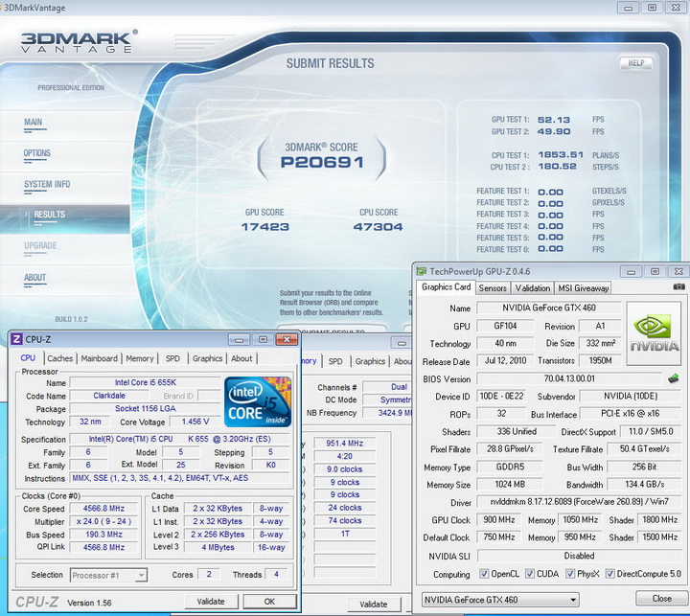The width and height of the screenshot is (690, 616).
Task: Close the CPU-Z window with red X
Action: 287,339
